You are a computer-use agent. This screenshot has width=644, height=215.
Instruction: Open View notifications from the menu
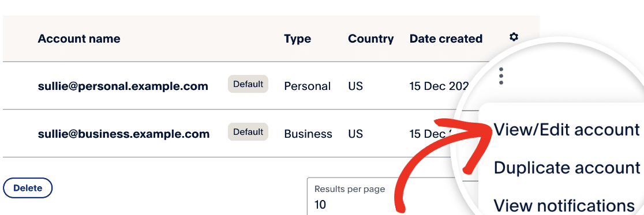tap(564, 205)
